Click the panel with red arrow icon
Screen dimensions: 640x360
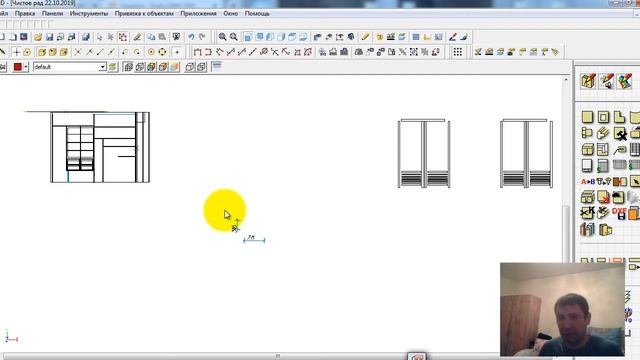[603, 197]
